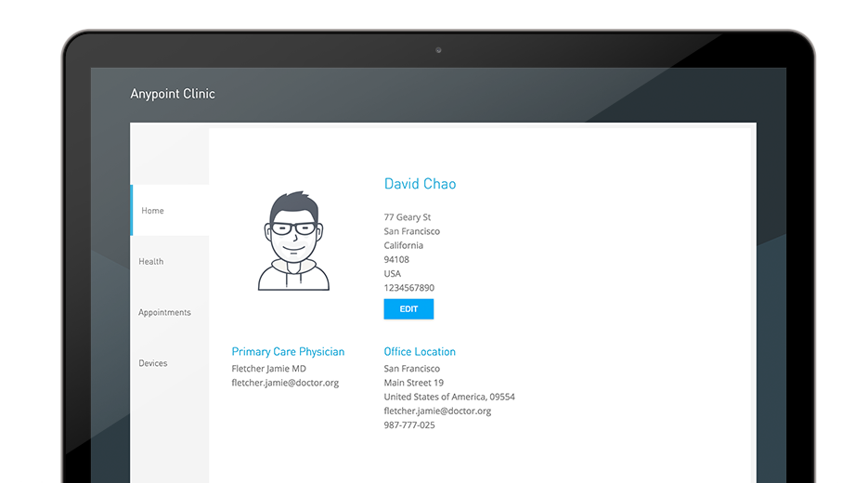
Task: Click the David Chao avatar illustration
Action: tap(293, 241)
